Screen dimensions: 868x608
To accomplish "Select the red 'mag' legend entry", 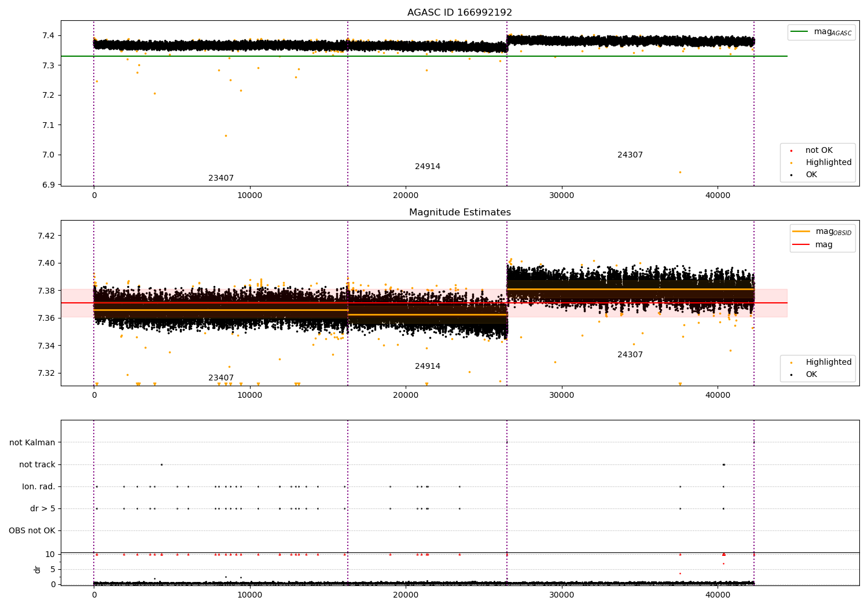I will click(823, 245).
